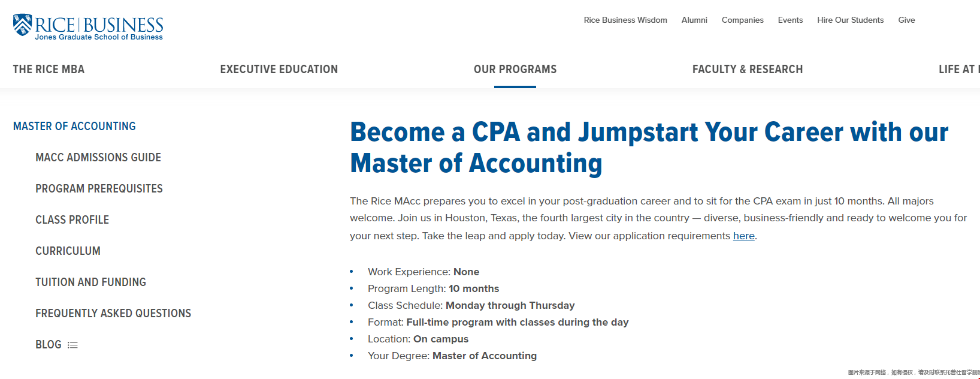Viewport: 980px width, 379px height.
Task: Select Our Programs nav tab
Action: [515, 70]
